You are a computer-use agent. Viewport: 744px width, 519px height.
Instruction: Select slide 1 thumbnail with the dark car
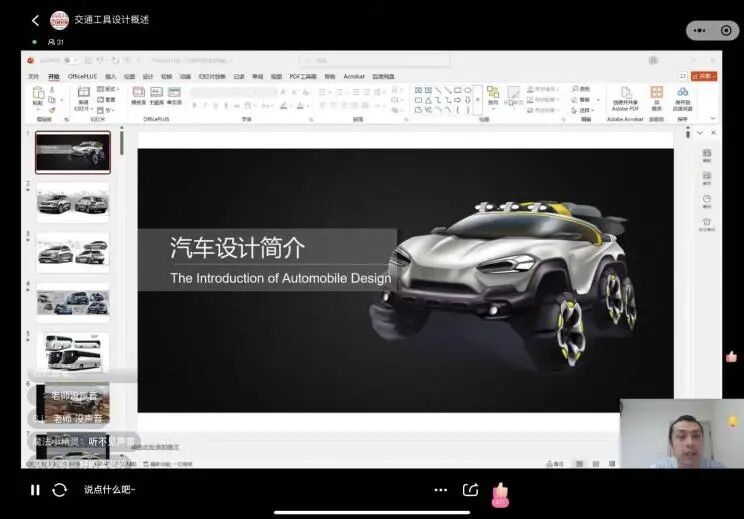point(73,152)
